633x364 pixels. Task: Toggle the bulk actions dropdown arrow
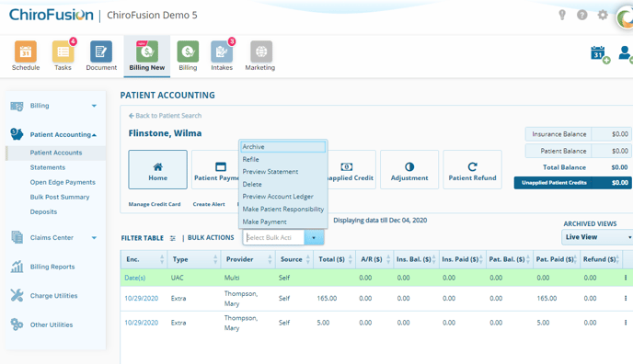coord(314,238)
